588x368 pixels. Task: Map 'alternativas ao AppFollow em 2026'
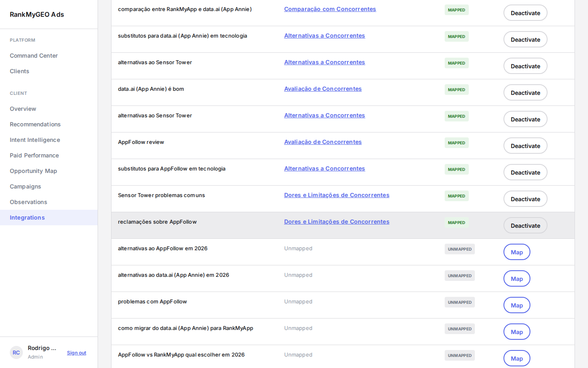517,252
